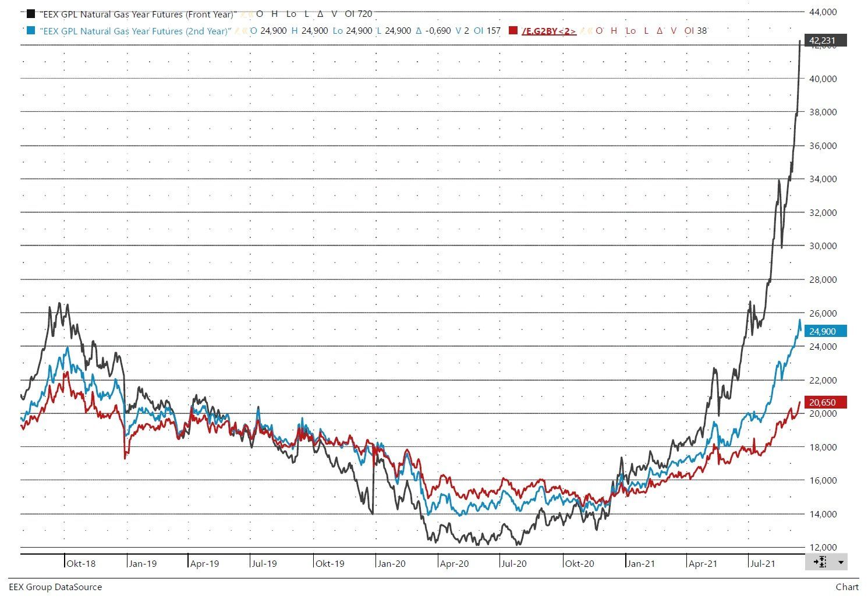
Task: Click the EEX Group DataSource footer text
Action: click(x=55, y=587)
